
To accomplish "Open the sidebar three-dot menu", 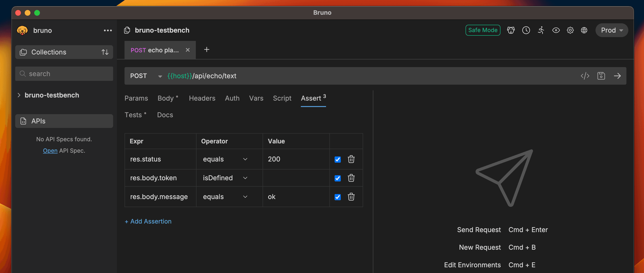I will (x=108, y=30).
